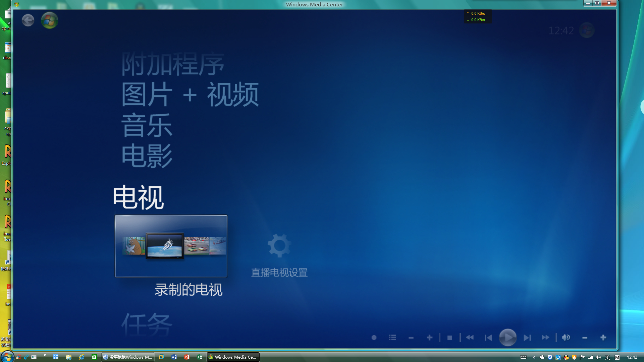The height and width of the screenshot is (362, 644).
Task: Open the 电影 menu item
Action: pyautogui.click(x=147, y=156)
